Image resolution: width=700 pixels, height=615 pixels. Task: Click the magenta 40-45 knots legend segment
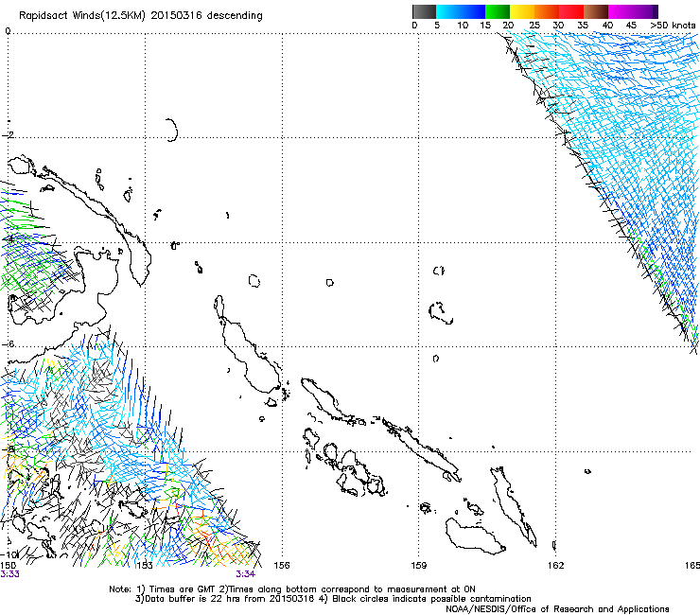621,11
